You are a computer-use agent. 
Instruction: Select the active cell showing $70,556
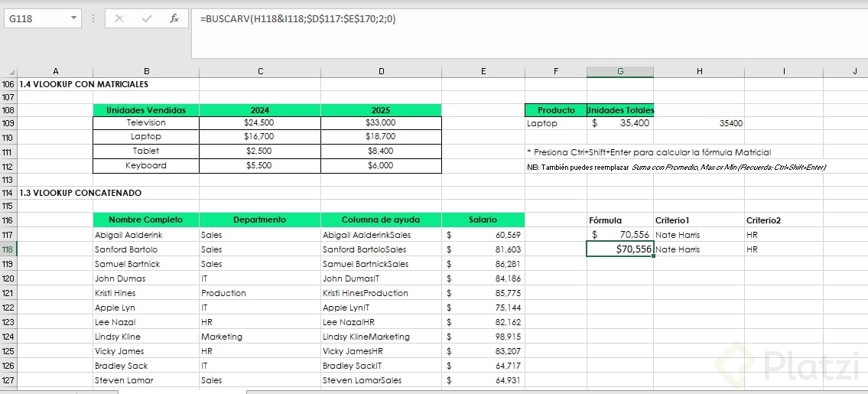coord(620,249)
